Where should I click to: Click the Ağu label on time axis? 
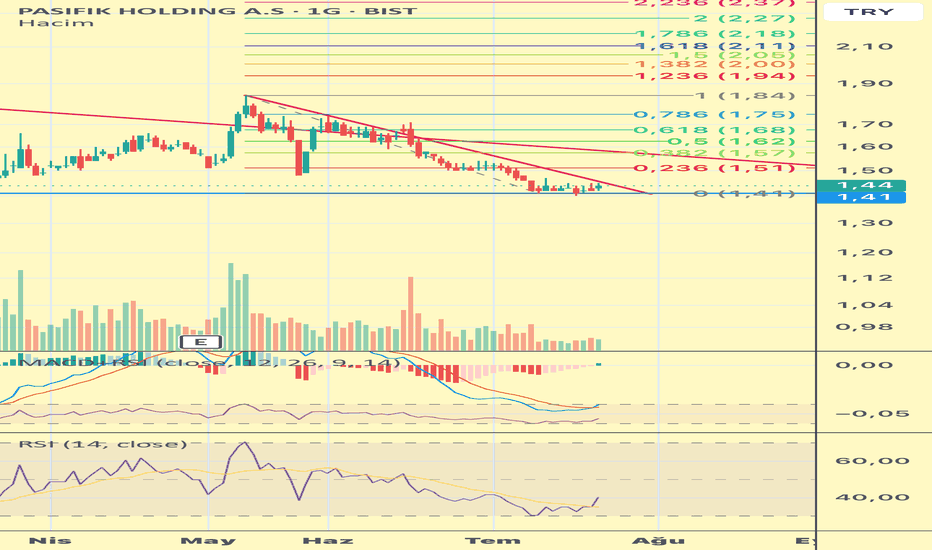tap(658, 540)
